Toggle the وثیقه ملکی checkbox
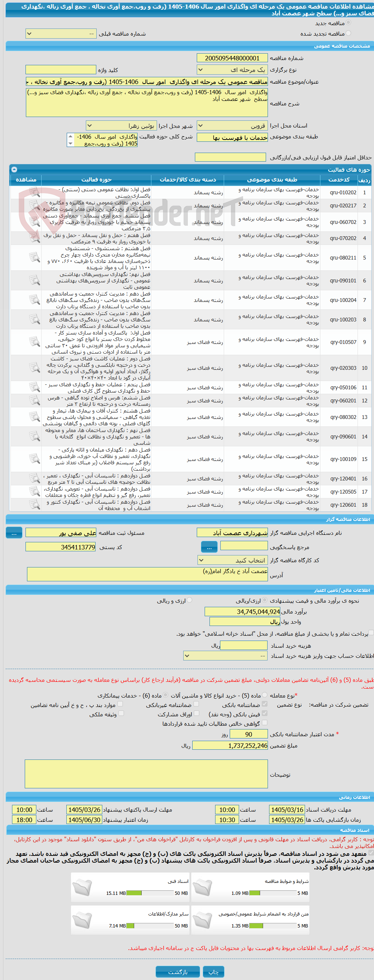 click(121, 713)
